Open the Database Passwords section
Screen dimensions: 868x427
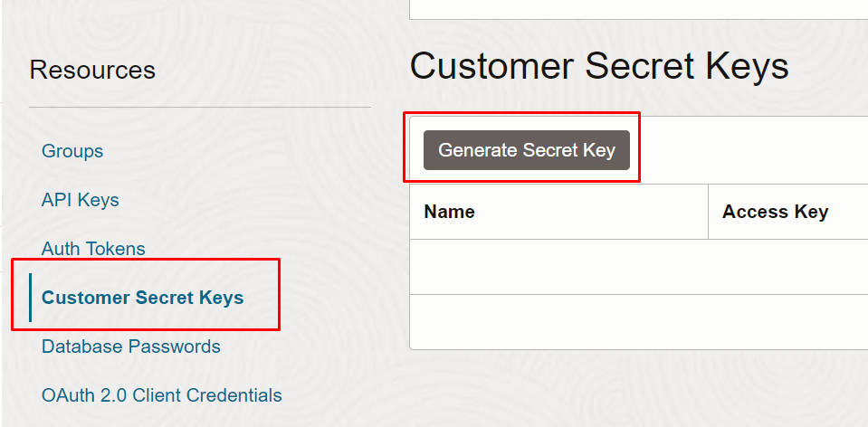point(131,346)
